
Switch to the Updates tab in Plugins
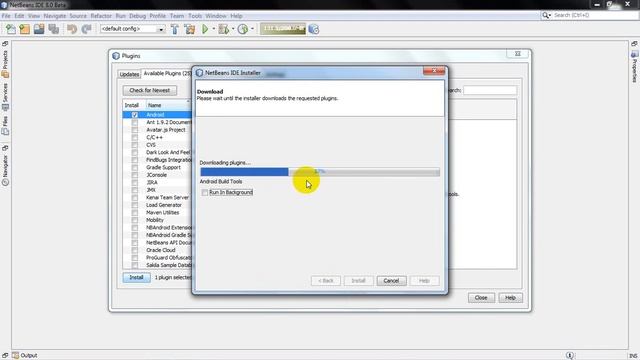(129, 74)
